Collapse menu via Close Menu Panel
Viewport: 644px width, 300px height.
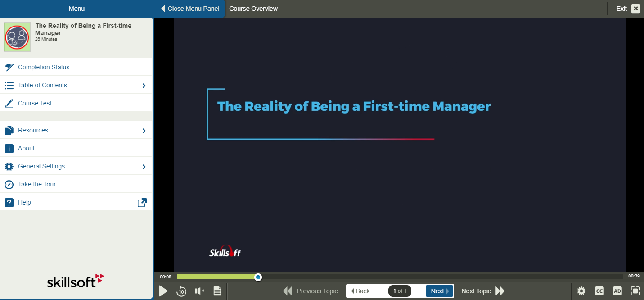(190, 9)
